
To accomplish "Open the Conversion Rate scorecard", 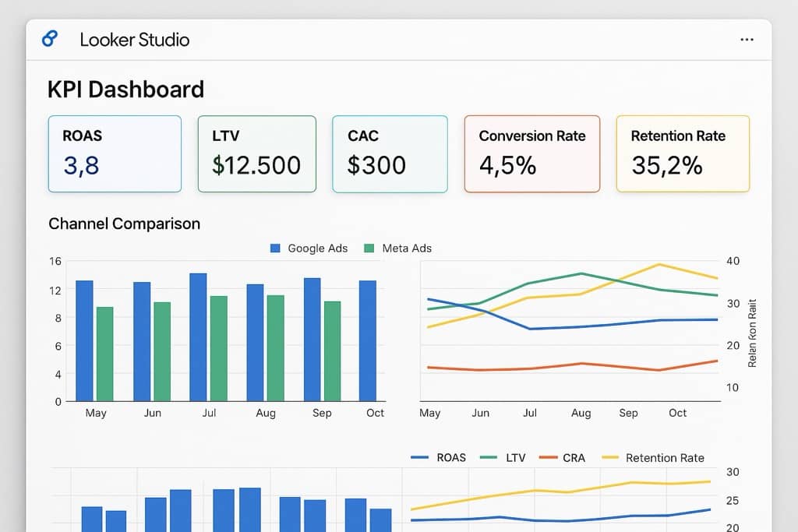I will click(x=531, y=153).
